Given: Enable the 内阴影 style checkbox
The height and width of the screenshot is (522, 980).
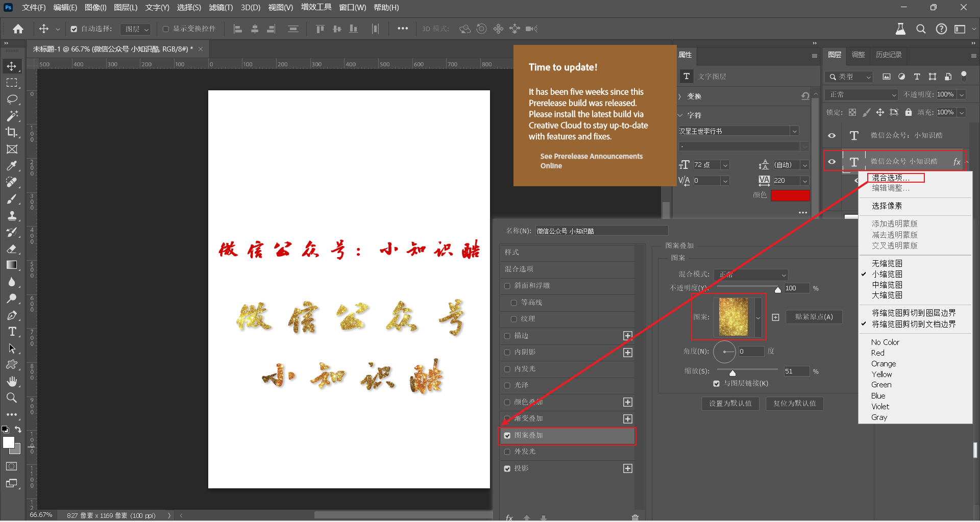Looking at the screenshot, I should tap(507, 352).
